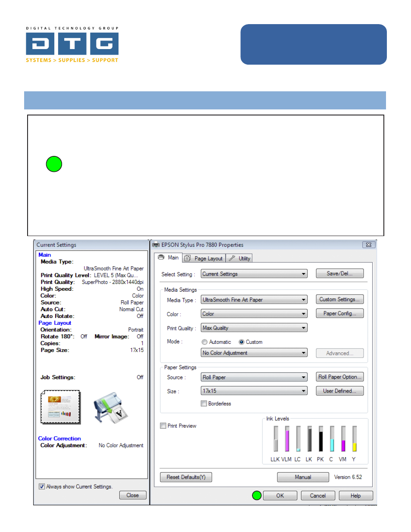Click the VLM ink level bar

pyautogui.click(x=287, y=439)
